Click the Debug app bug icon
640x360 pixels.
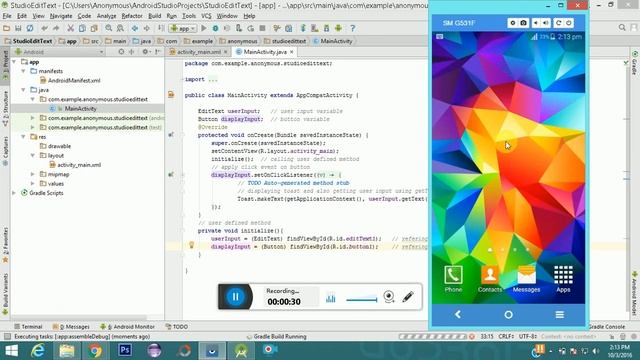215,28
